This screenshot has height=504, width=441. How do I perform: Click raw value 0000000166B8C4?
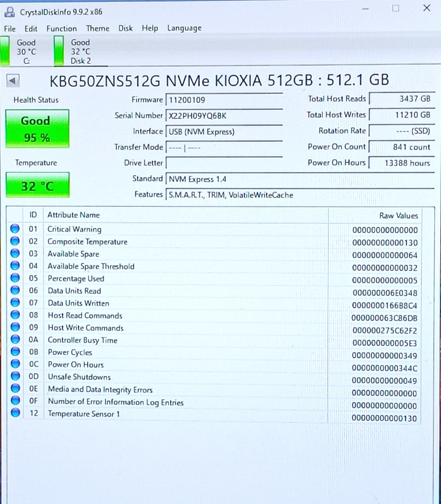(385, 306)
